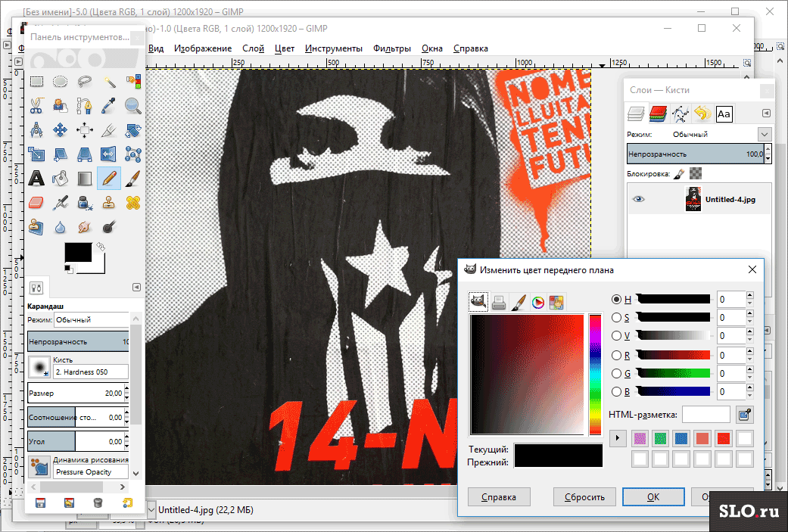Open the layer mode dropdown in Layers panel
Image resolution: width=788 pixels, height=532 pixels.
tap(763, 134)
